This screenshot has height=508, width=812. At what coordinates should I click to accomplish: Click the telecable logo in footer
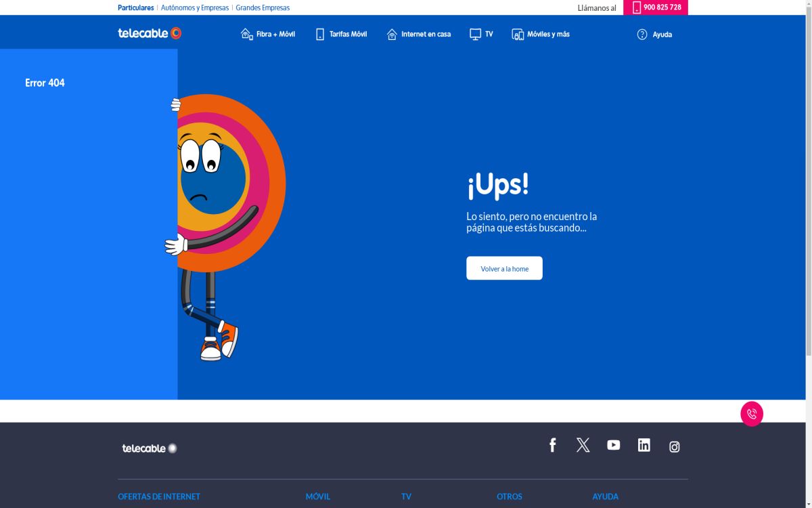click(x=150, y=448)
